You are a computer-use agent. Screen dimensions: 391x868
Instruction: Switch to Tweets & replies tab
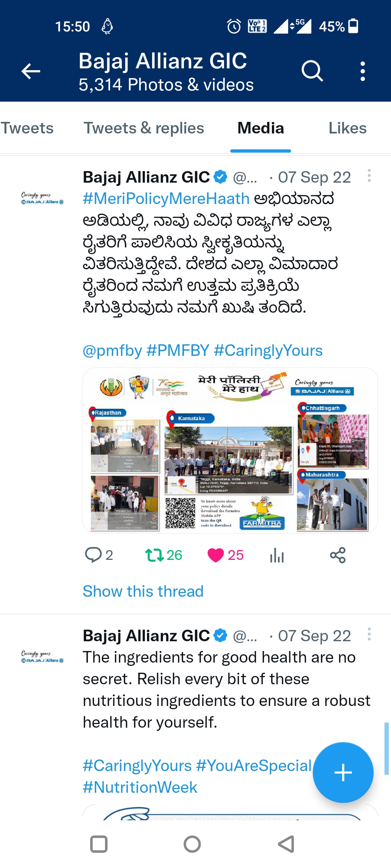click(x=144, y=128)
